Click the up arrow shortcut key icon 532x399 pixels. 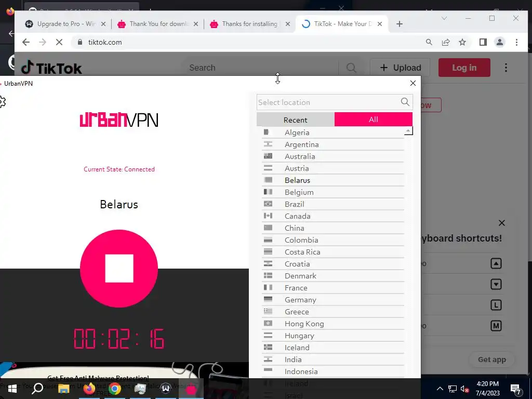[496, 263]
